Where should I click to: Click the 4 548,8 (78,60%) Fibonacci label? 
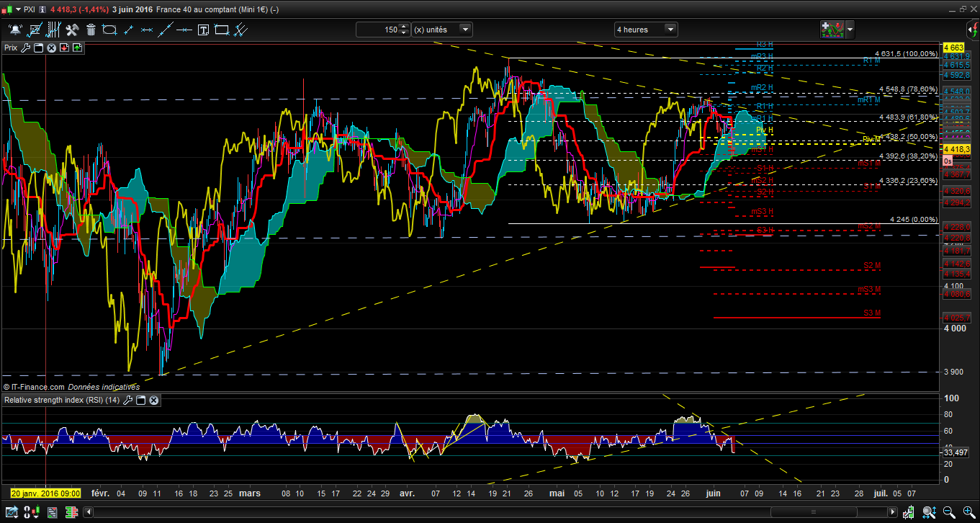pyautogui.click(x=908, y=89)
